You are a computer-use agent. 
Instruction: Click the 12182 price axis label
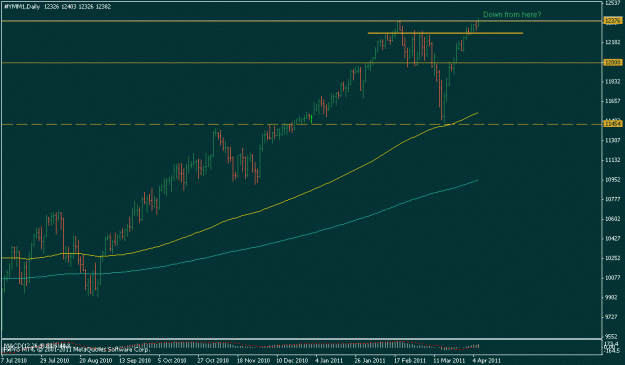pos(612,42)
